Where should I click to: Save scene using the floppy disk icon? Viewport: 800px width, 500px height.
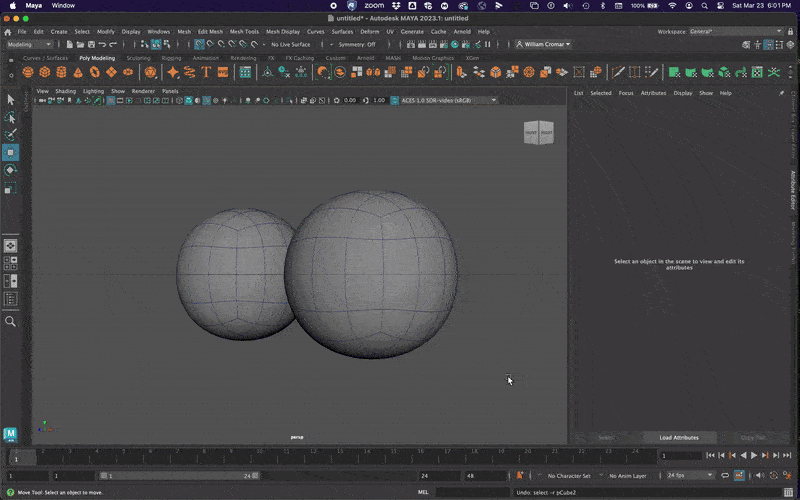tap(90, 44)
